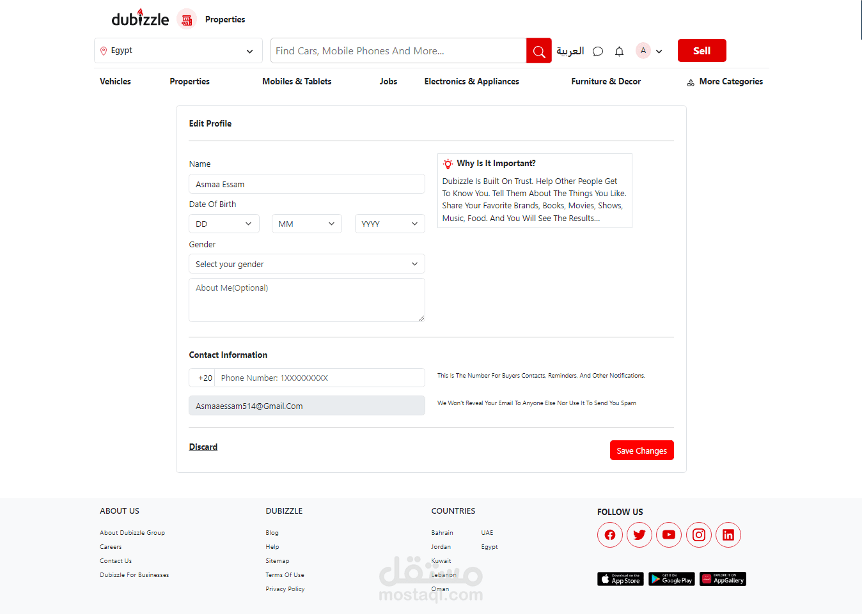Image resolution: width=862 pixels, height=616 pixels.
Task: Open About Dubizzle Group link
Action: pyautogui.click(x=132, y=533)
